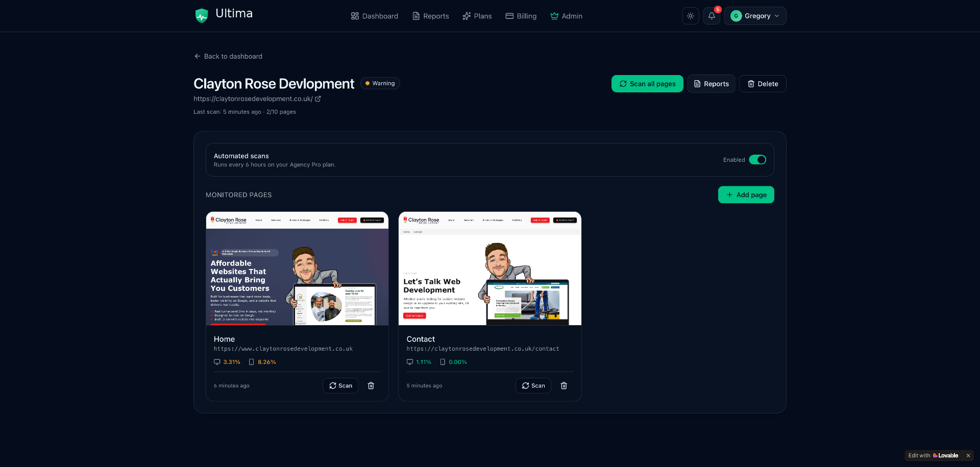Open the Admin nav item
Viewport: 980px width, 467px height.
[x=567, y=16]
